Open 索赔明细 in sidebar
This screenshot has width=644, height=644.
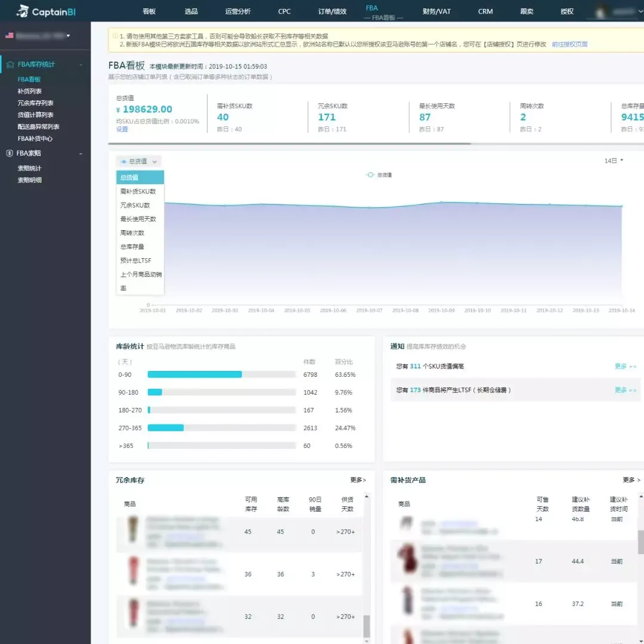(30, 180)
